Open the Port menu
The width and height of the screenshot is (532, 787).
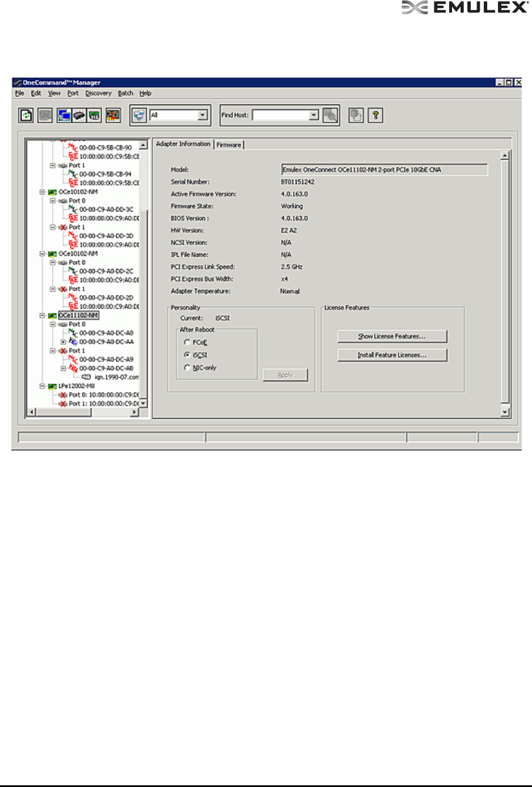click(x=73, y=94)
